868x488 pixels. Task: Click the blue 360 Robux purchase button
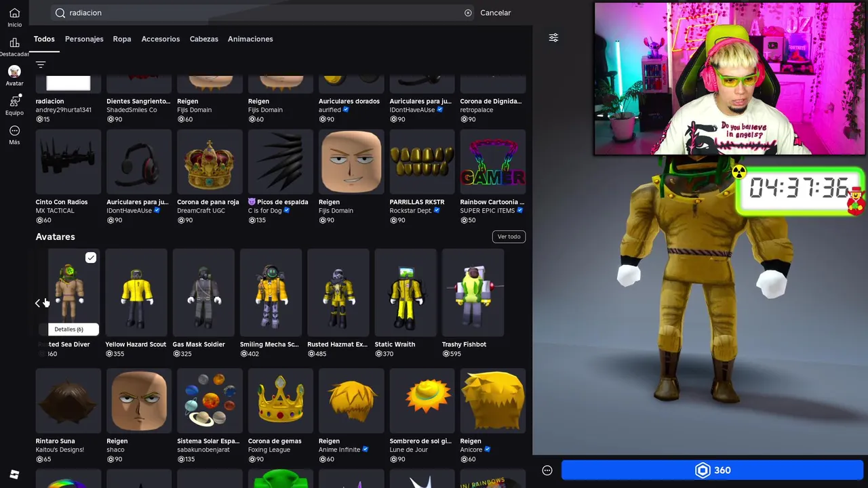click(x=713, y=470)
